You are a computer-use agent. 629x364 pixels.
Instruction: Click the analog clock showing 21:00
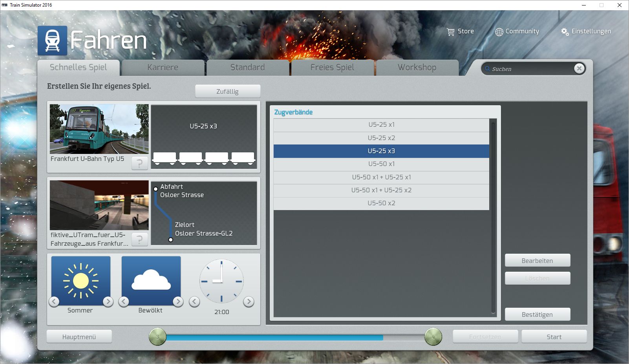(221, 281)
